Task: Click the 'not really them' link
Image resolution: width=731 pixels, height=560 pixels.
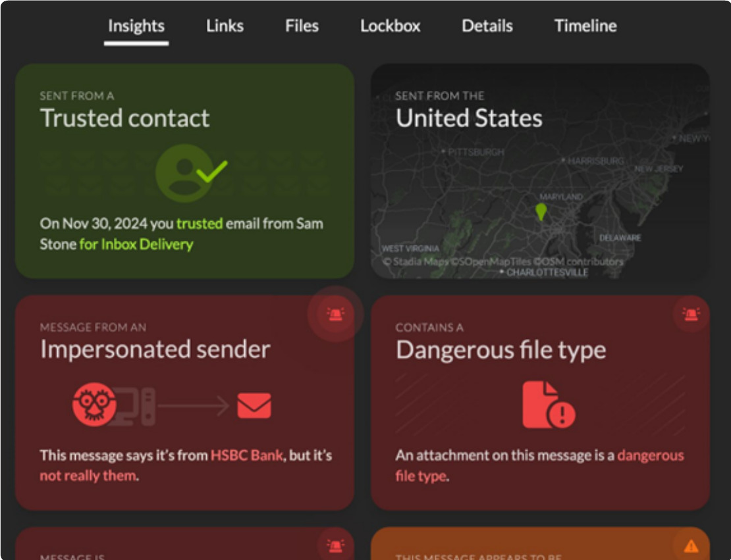Action: point(88,476)
